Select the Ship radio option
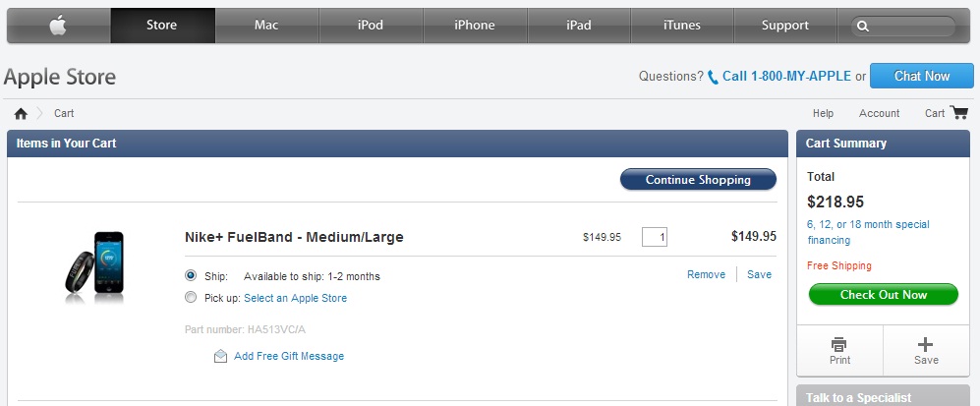Screen dimensions: 980x406 point(191,275)
